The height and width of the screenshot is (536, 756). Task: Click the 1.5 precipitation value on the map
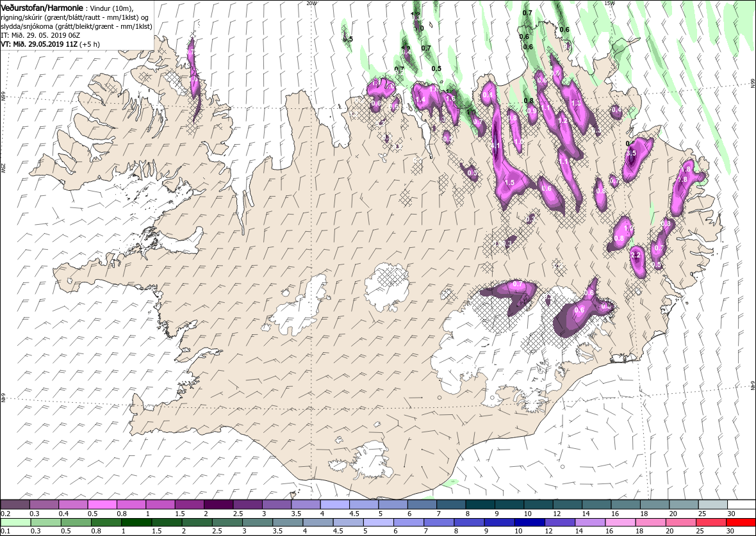[x=509, y=183]
